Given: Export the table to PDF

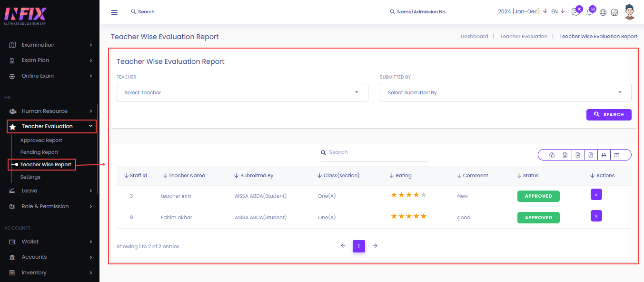Looking at the screenshot, I should tap(591, 155).
